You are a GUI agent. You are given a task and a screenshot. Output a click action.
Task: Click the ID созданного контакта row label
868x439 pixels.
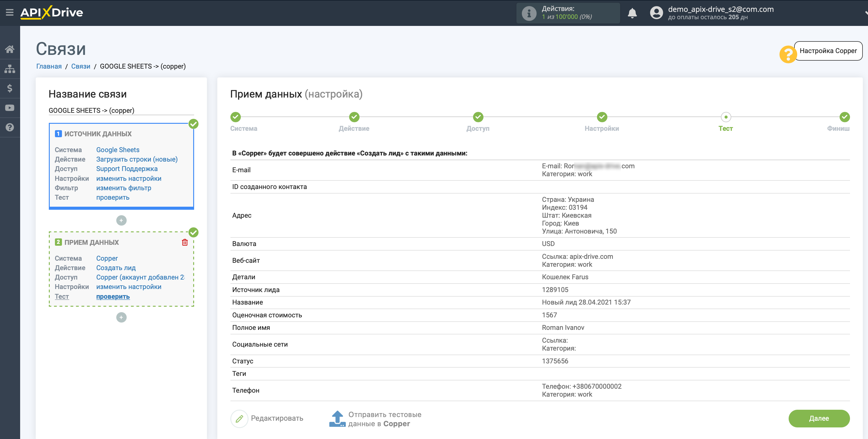click(269, 187)
